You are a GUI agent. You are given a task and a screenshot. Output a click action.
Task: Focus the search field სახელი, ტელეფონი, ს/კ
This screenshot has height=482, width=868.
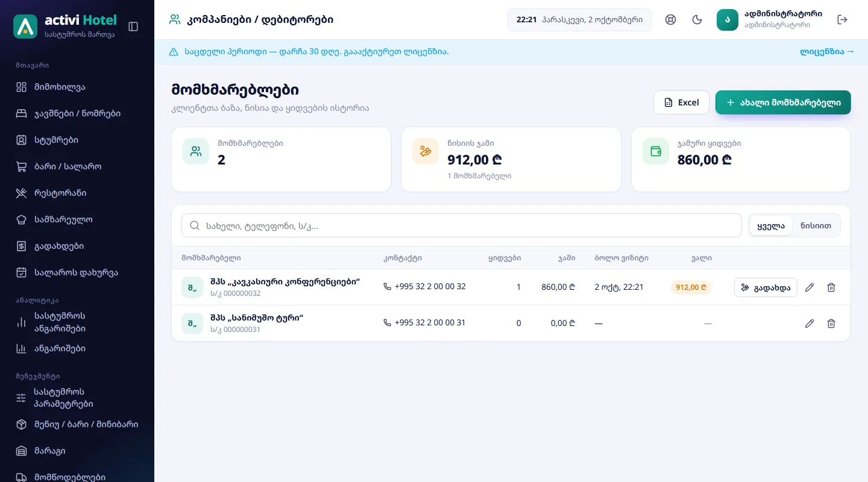(462, 225)
